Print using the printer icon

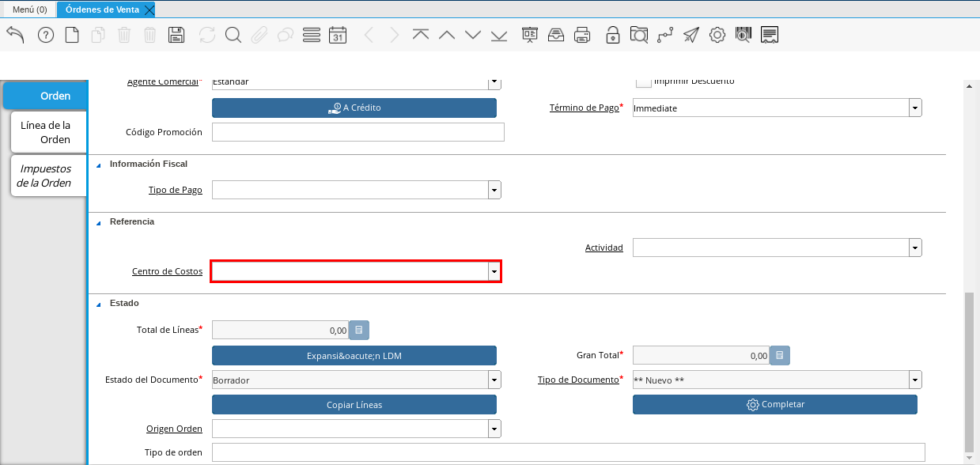582,35
